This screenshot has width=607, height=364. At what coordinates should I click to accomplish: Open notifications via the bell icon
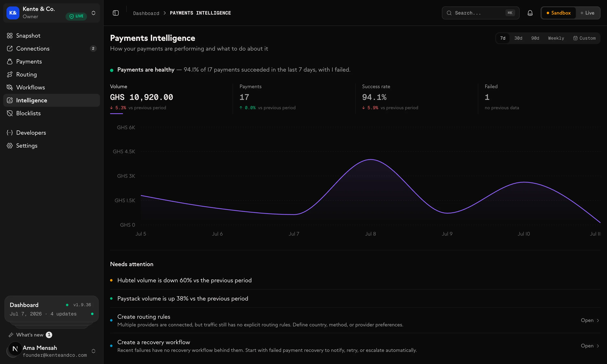tap(530, 13)
